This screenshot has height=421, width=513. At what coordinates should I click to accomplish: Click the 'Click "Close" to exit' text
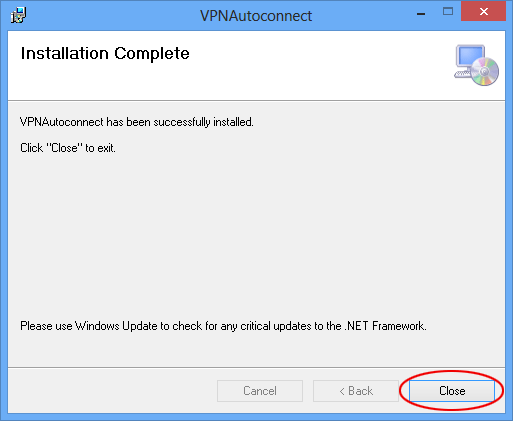(68, 148)
